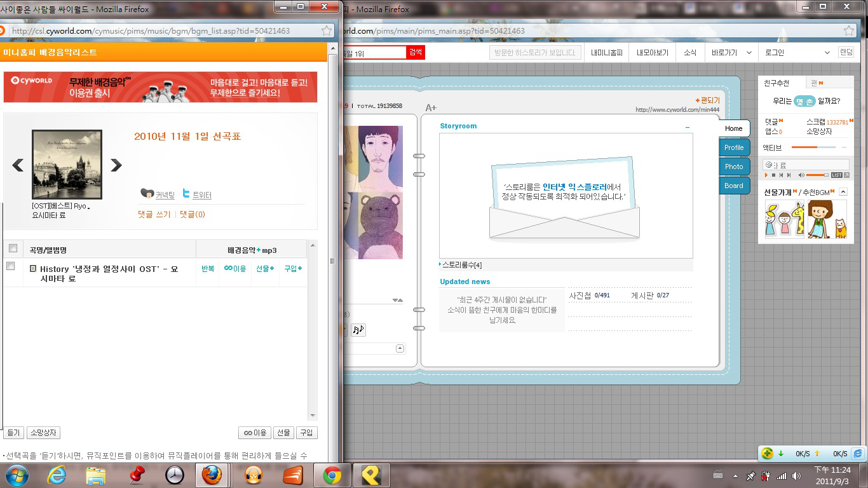
Task: Click the music notes icon on minihompy
Action: point(358,330)
